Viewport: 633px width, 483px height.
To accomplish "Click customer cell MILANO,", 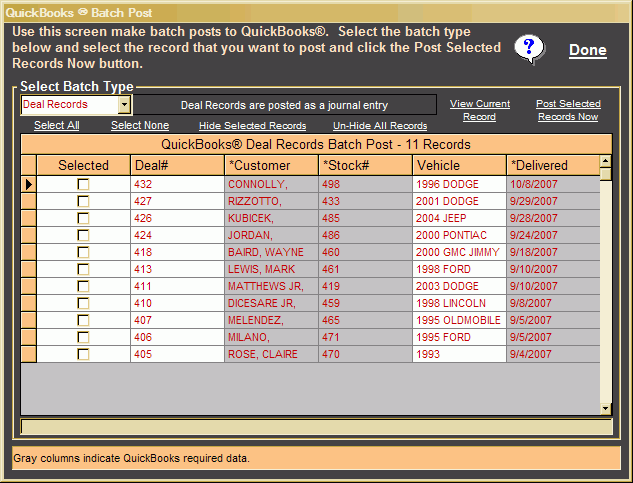I will tap(271, 337).
